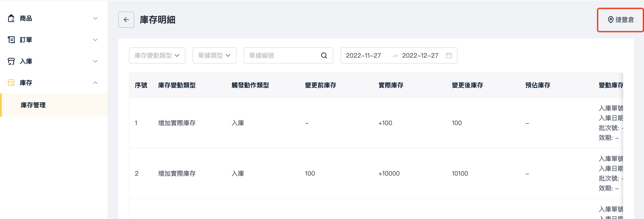The height and width of the screenshot is (219, 644).
Task: Click the 捷豐倉 warehouse selector
Action: click(x=620, y=20)
